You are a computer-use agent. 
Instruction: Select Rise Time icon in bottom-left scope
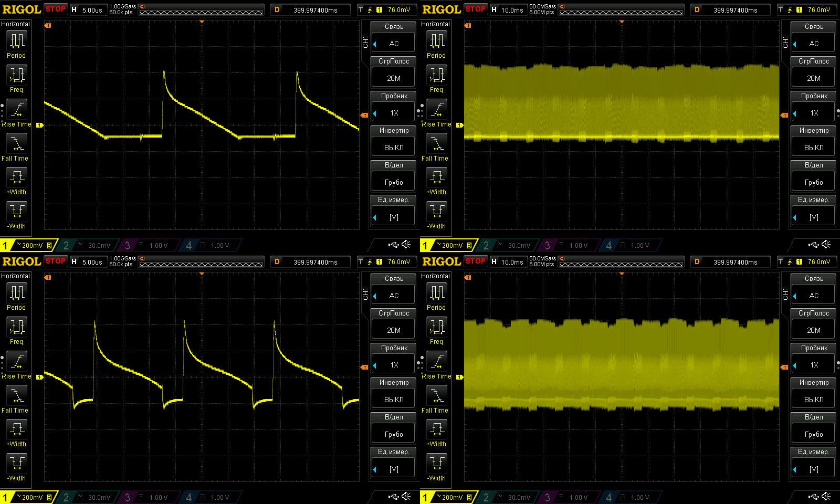coord(16,365)
